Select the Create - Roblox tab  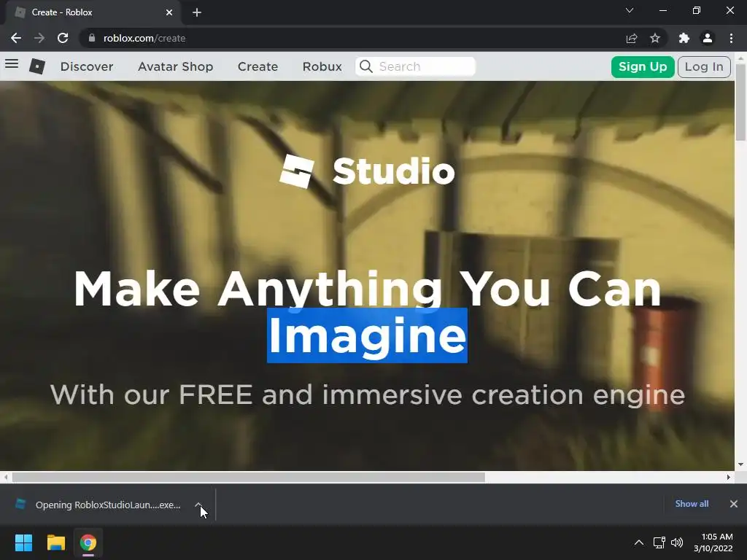point(93,12)
